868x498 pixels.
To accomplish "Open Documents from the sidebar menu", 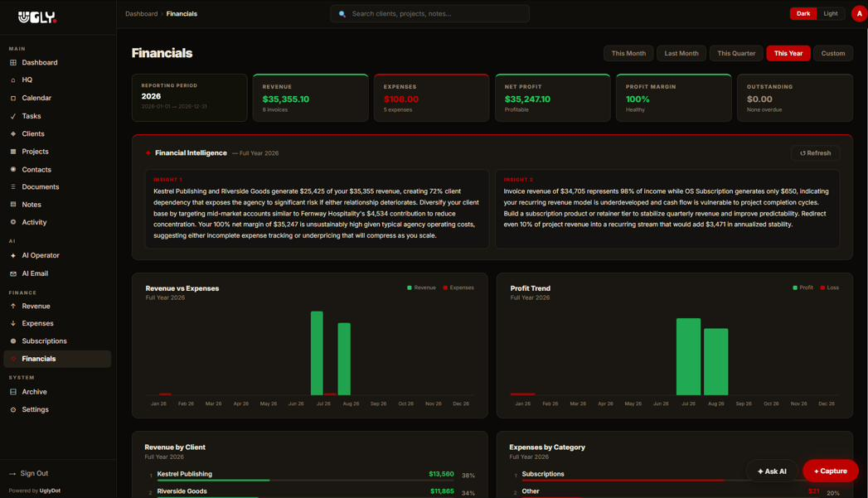I will point(57,187).
